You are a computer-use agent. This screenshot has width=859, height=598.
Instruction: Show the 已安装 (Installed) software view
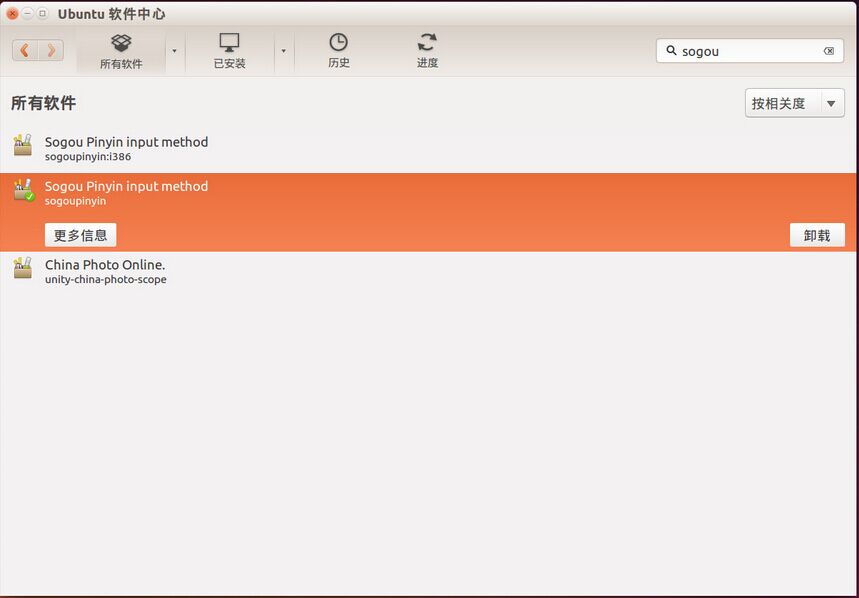230,51
